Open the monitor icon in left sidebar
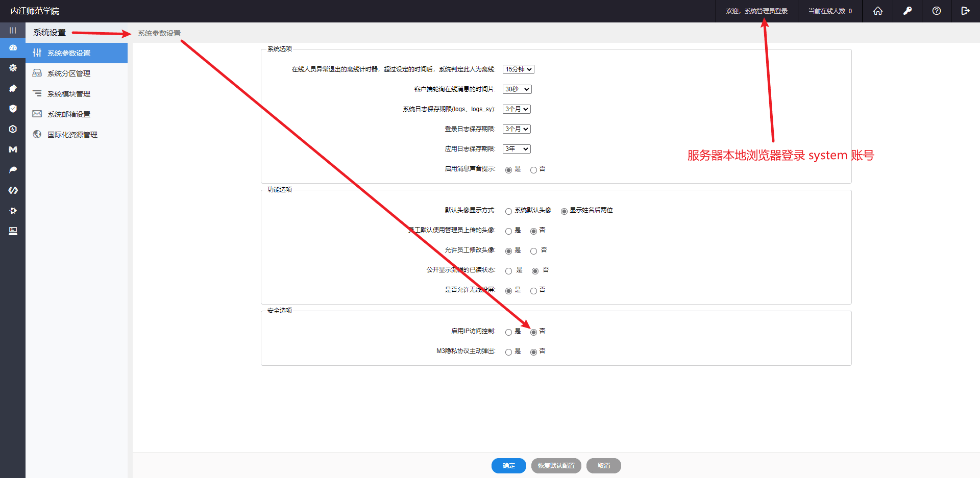 tap(13, 231)
